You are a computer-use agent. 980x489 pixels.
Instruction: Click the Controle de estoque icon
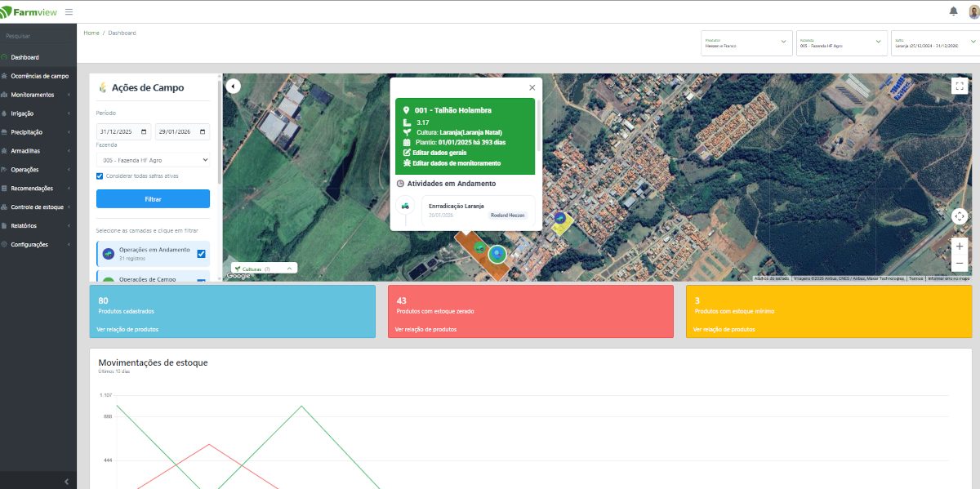pos(5,207)
